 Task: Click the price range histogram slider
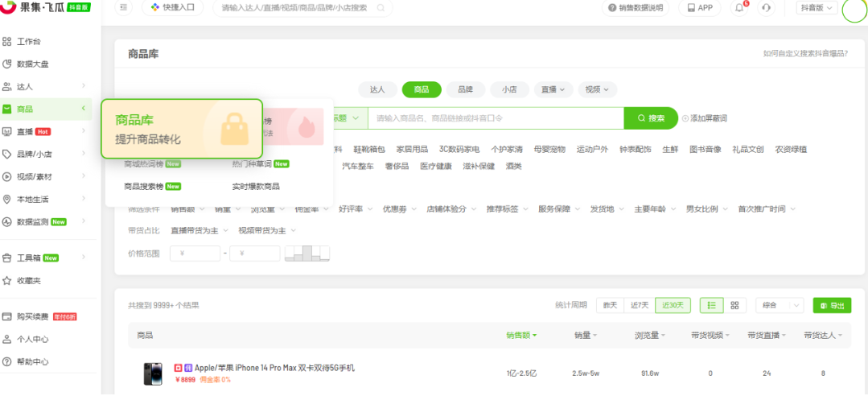pyautogui.click(x=307, y=253)
